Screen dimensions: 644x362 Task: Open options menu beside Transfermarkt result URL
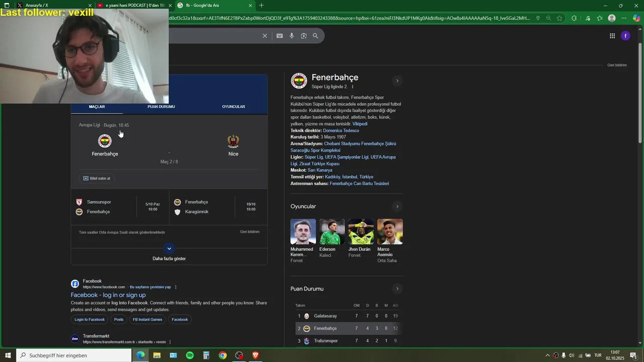(170, 342)
